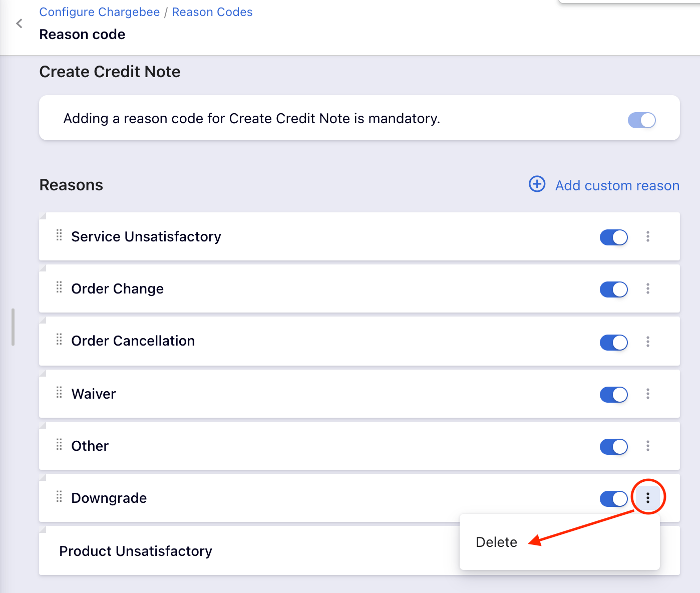This screenshot has width=700, height=593.
Task: Open the Reason Codes breadcrumb link
Action: [212, 12]
